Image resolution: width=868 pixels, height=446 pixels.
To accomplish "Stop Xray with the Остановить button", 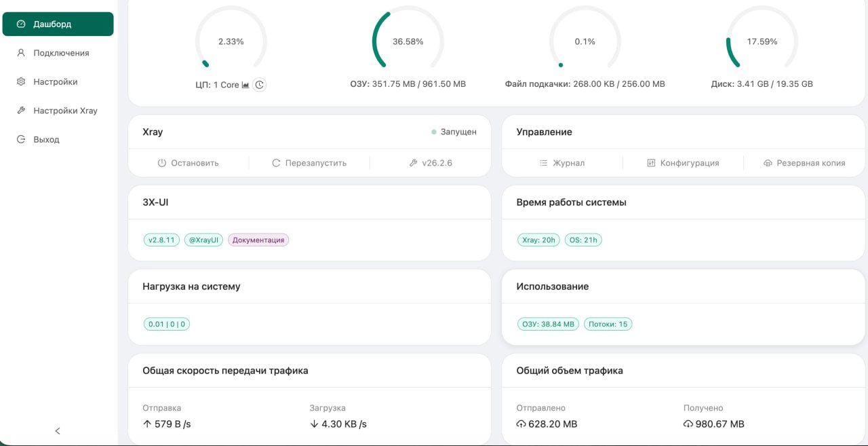I will tap(188, 163).
